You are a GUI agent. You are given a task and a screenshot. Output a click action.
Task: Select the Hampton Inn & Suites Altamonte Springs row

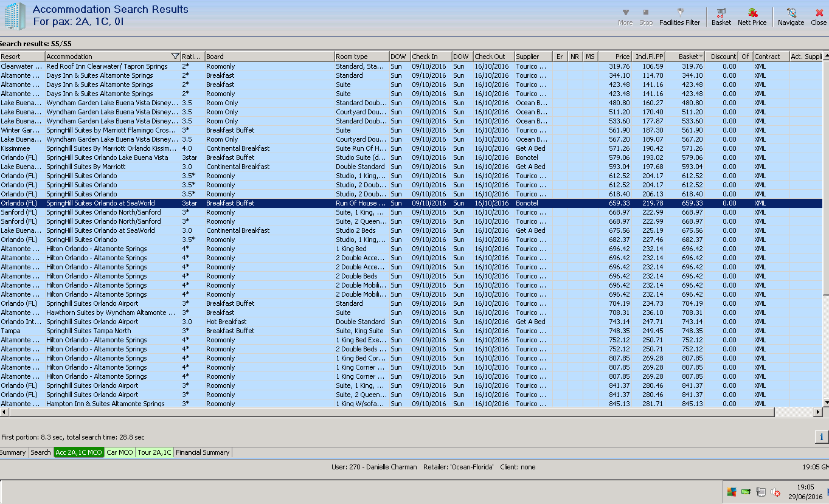411,404
